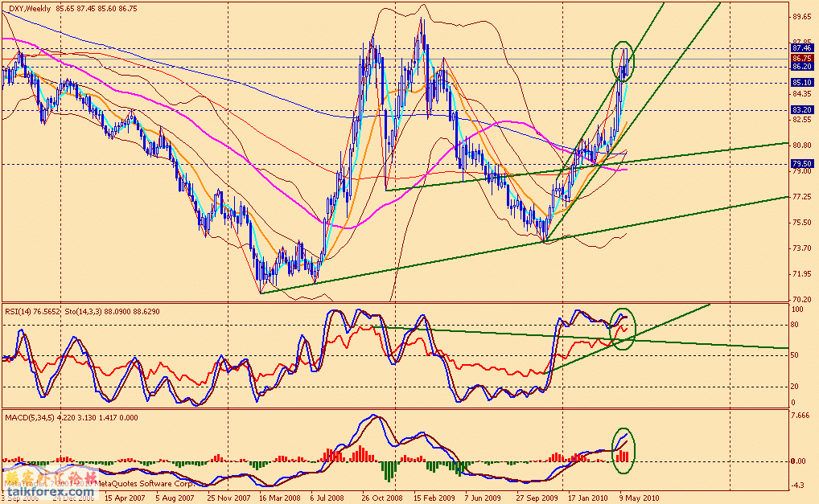Click the blue 87.46 price level tag
The image size is (819, 504).
coord(802,47)
